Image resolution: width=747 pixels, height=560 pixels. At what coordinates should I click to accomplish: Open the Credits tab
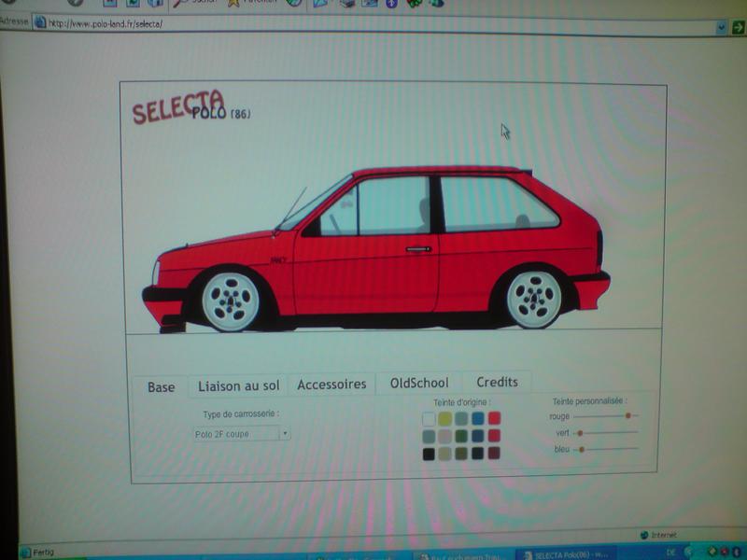497,382
